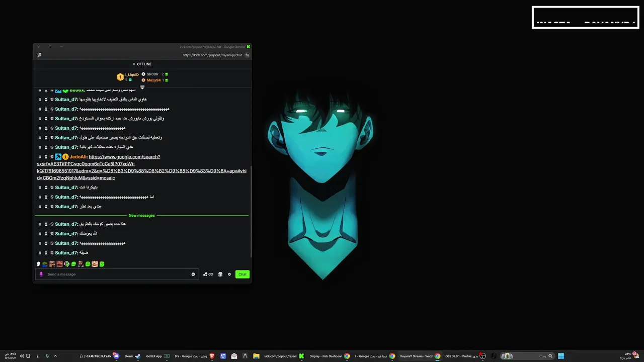
Task: Click the JedoAli username
Action: [x=78, y=157]
